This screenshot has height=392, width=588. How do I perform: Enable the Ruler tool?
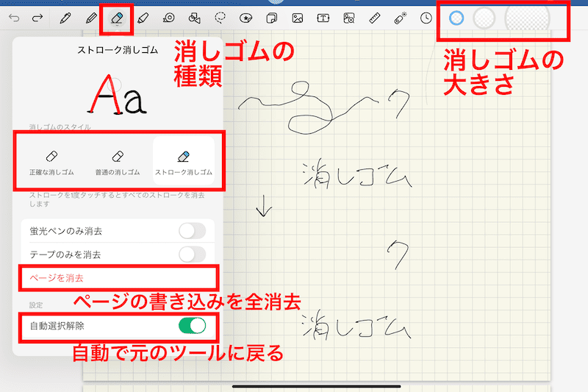(374, 17)
